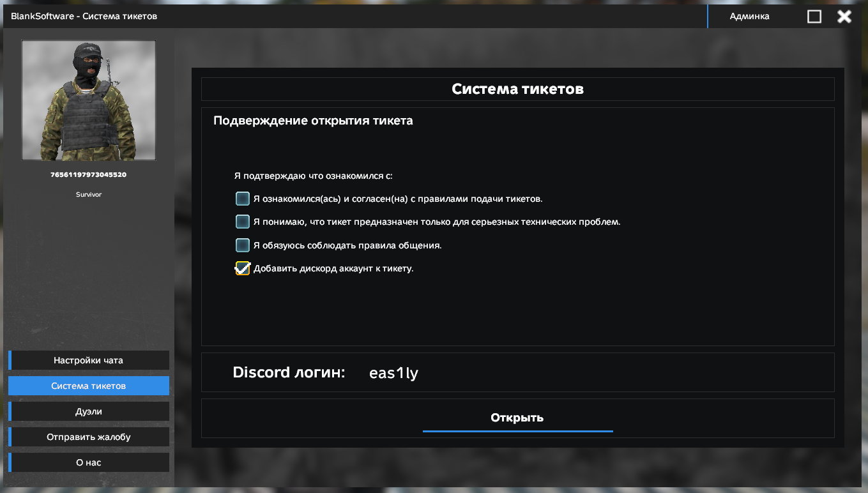Click 'Подверждение открытия тикета' heading
The height and width of the screenshot is (493, 868).
(x=313, y=121)
